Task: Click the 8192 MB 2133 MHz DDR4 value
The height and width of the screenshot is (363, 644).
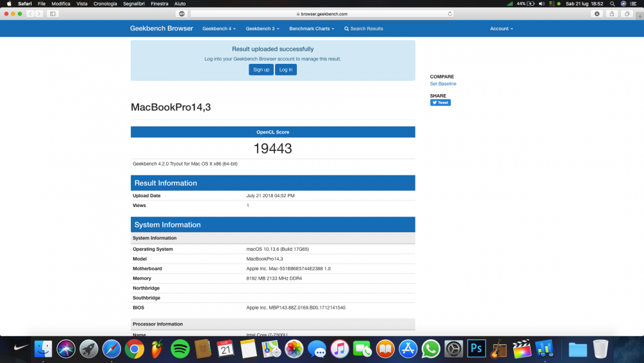Action: click(274, 279)
